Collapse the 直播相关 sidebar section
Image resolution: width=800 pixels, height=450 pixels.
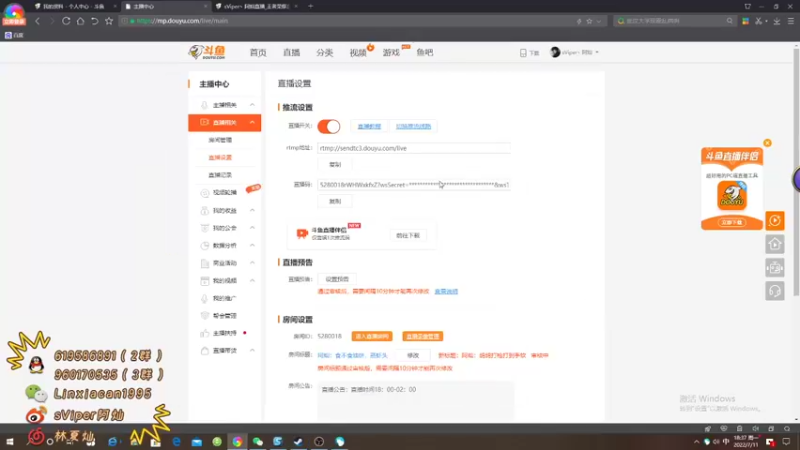pyautogui.click(x=252, y=122)
